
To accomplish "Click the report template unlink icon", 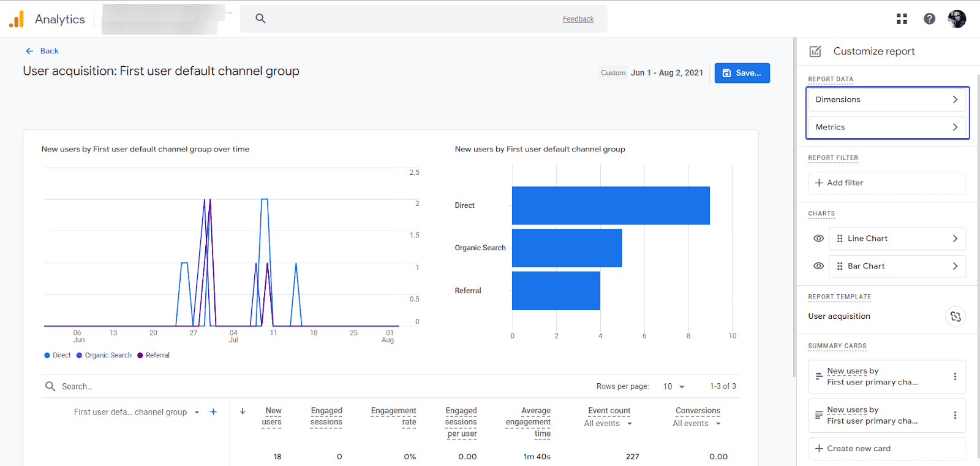I will [x=956, y=316].
